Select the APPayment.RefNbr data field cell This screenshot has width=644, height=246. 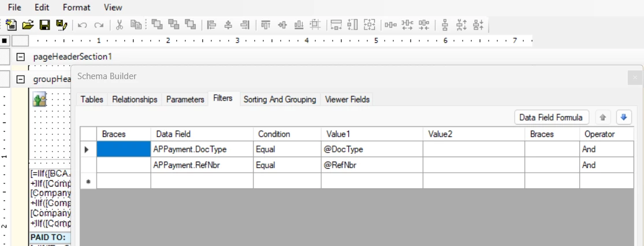tap(202, 165)
